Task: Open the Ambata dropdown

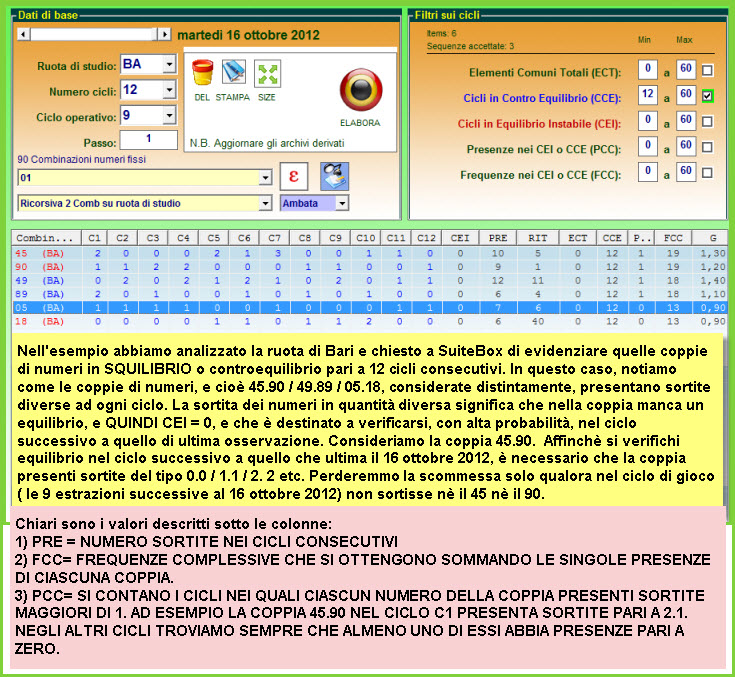Action: click(342, 203)
